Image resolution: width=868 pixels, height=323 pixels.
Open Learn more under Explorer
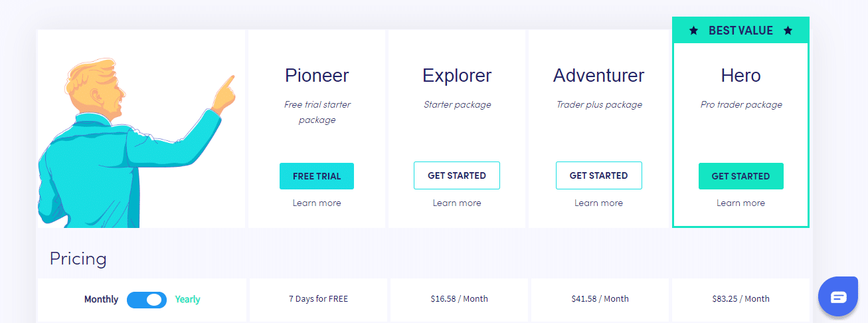pos(457,203)
